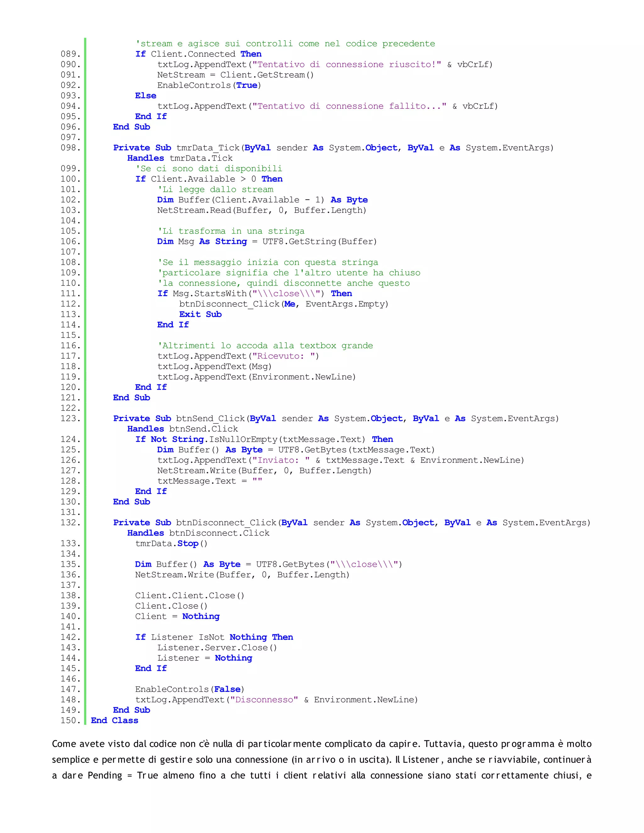
Task: Click 'Handles btnDisconnect.Click' continuation line
Action: pyautogui.click(x=198, y=533)
